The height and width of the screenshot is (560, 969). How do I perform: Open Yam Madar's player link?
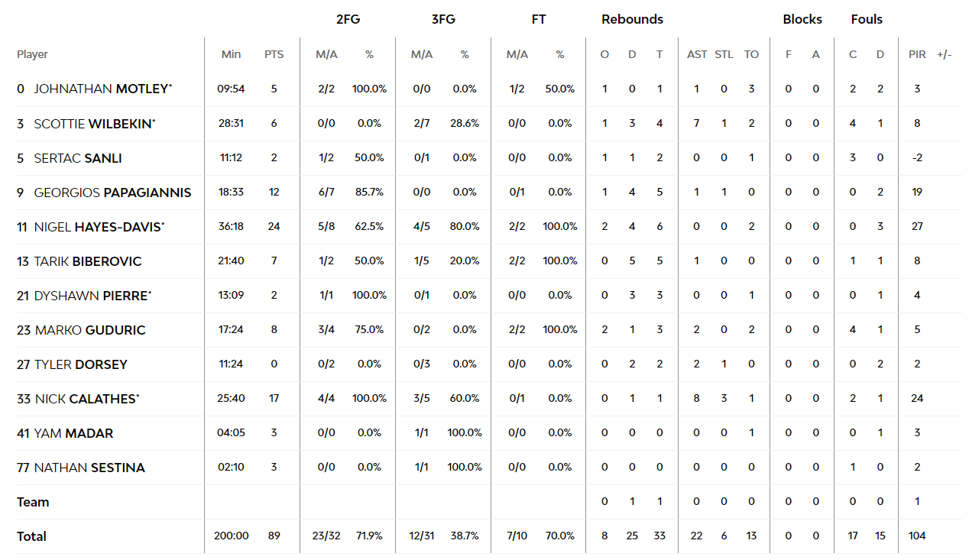pyautogui.click(x=73, y=433)
